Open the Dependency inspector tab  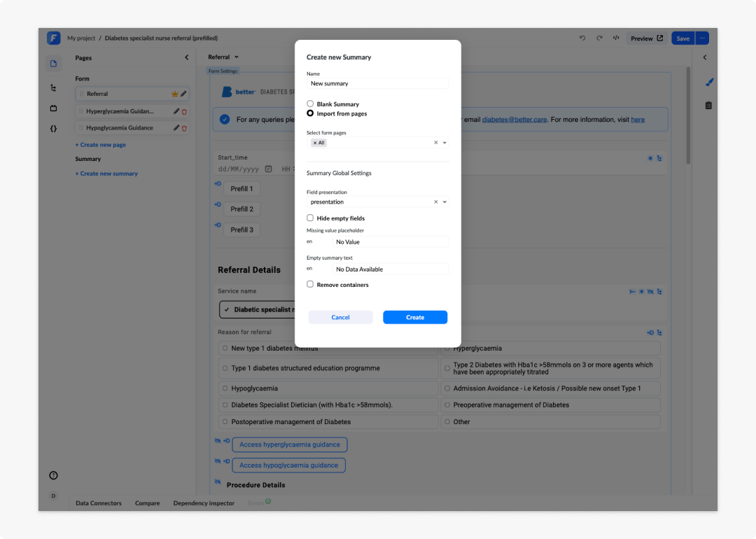click(x=204, y=503)
